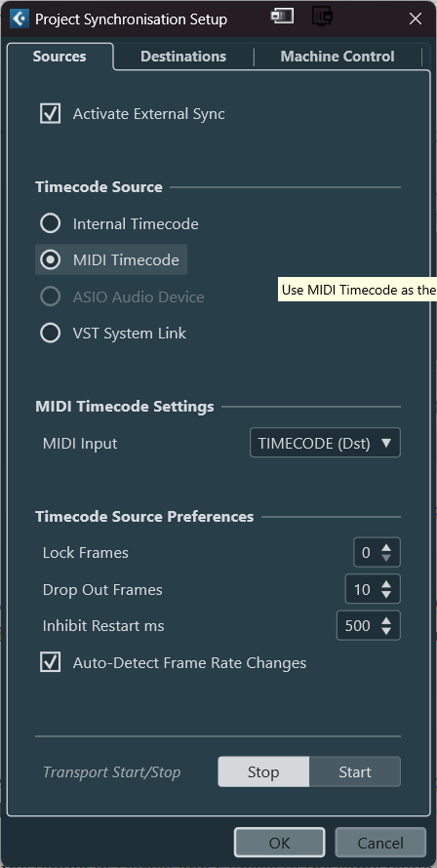437x868 pixels.
Task: Click the white window layout icon in title bar
Action: [x=282, y=16]
